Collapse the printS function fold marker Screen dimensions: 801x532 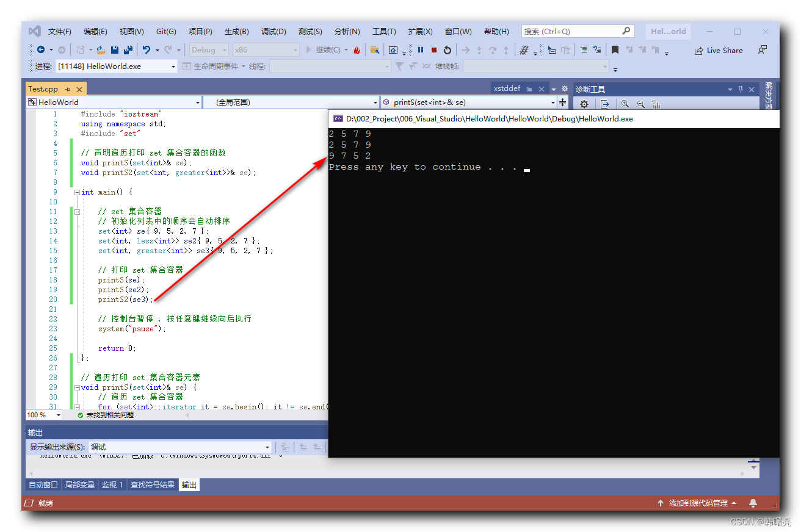pyautogui.click(x=77, y=387)
